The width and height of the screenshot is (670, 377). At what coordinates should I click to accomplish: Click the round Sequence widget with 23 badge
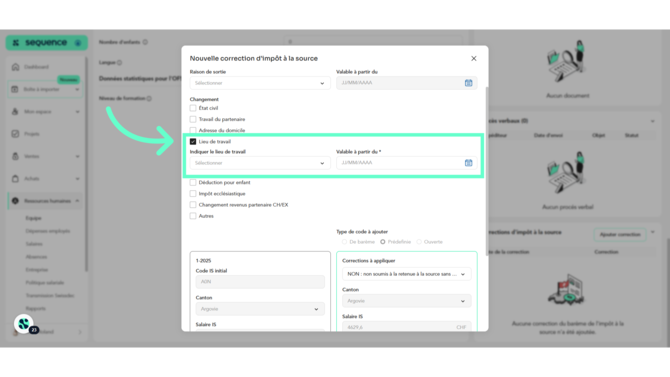click(x=24, y=324)
